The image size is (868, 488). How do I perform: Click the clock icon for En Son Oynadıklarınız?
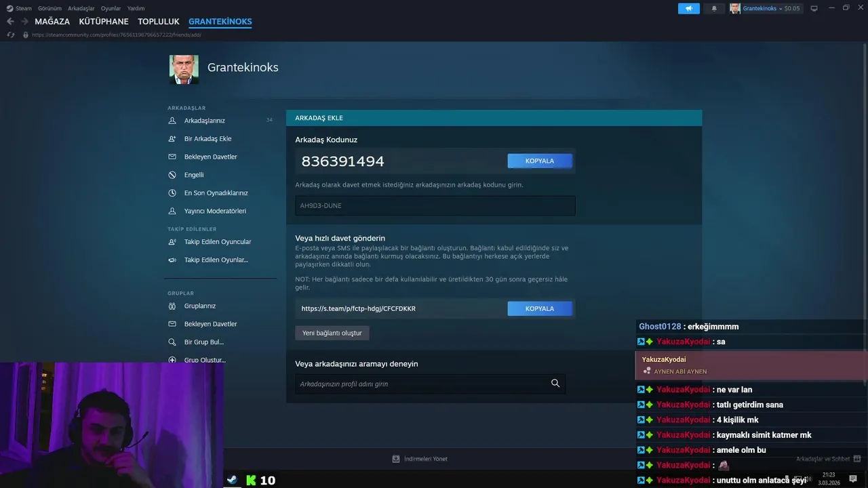(172, 192)
